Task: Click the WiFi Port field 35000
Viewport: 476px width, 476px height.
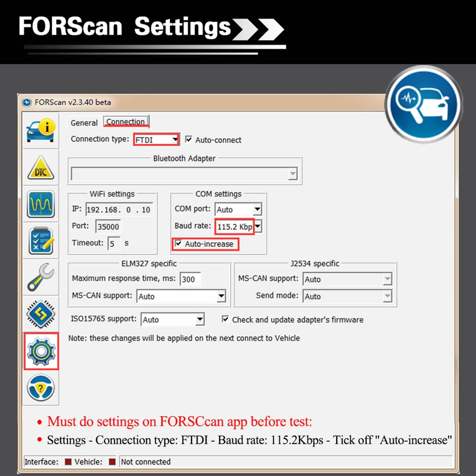Action: click(108, 227)
